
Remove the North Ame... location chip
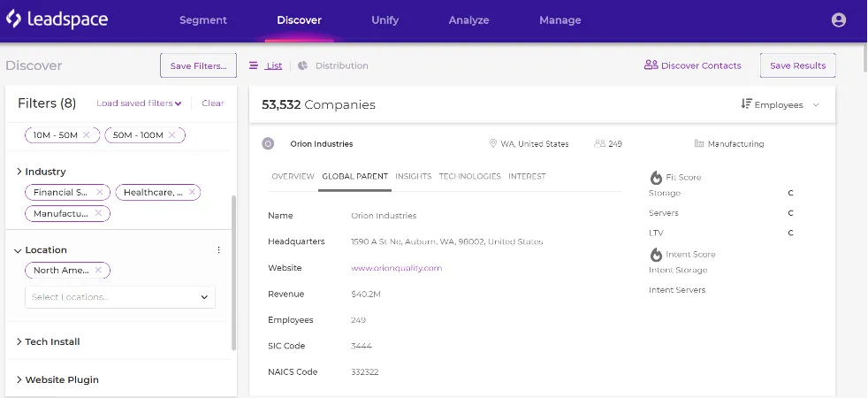(x=98, y=270)
